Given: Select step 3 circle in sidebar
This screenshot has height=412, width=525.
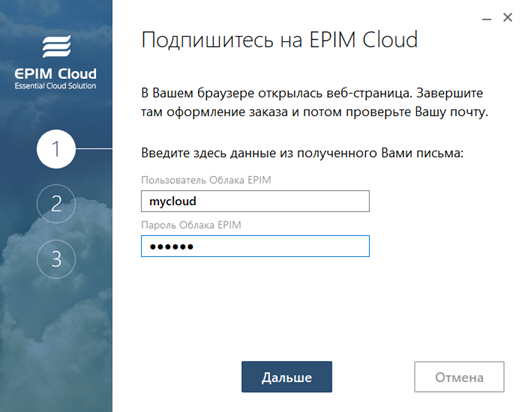Looking at the screenshot, I should pos(56,259).
